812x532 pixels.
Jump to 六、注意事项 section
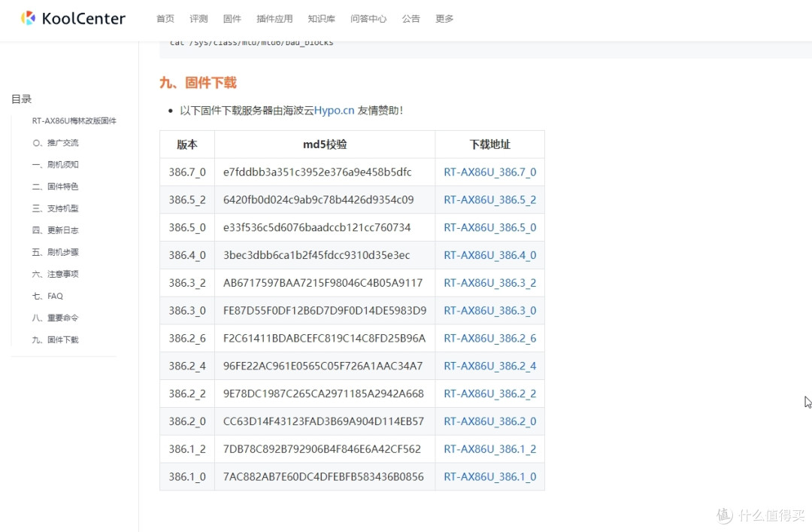point(56,274)
